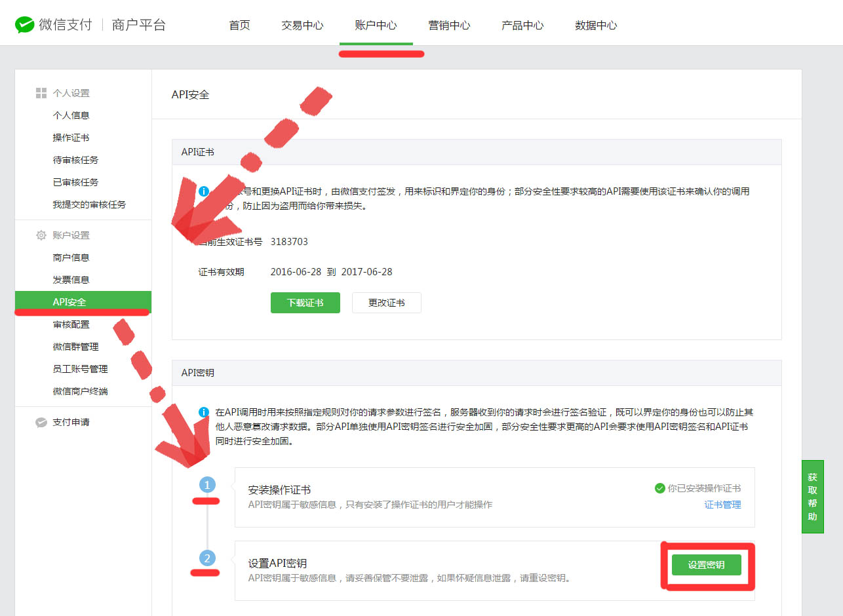Click the 设置密钥 button
Image resolution: width=843 pixels, height=616 pixels.
(706, 565)
